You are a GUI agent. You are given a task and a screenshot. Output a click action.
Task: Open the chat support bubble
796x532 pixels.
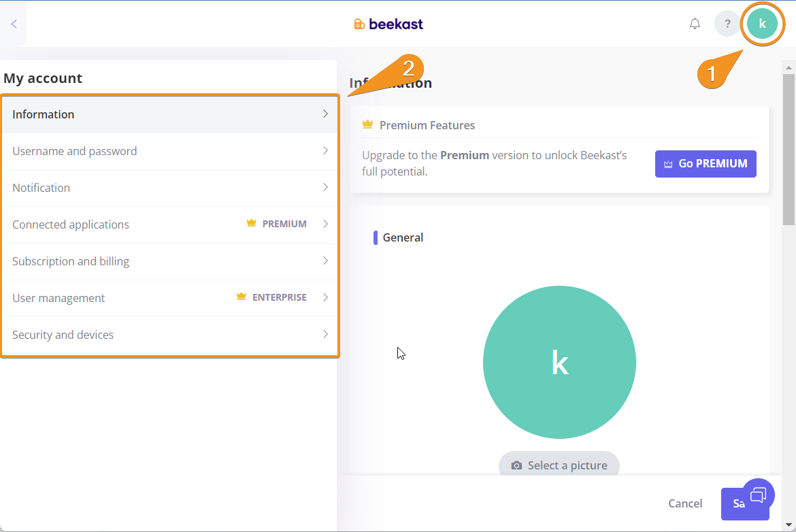tap(759, 495)
